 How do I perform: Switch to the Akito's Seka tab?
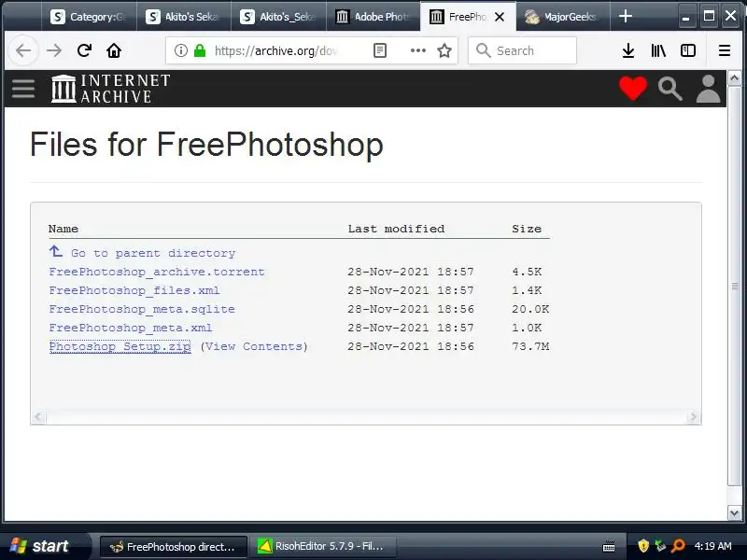[183, 17]
